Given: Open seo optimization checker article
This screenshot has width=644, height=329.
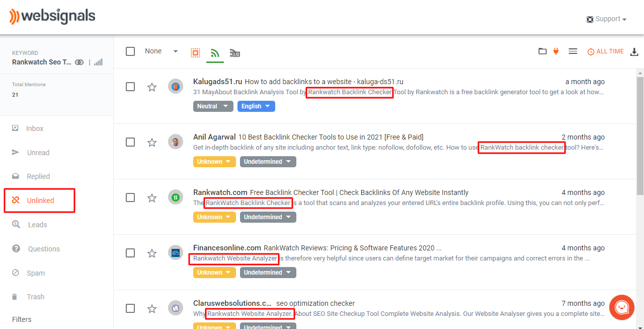Looking at the screenshot, I should [315, 303].
